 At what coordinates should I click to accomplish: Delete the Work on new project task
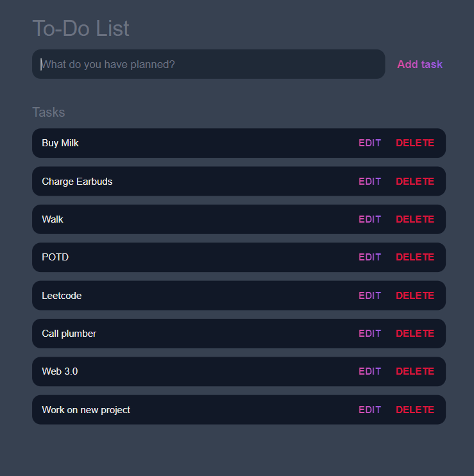point(415,410)
